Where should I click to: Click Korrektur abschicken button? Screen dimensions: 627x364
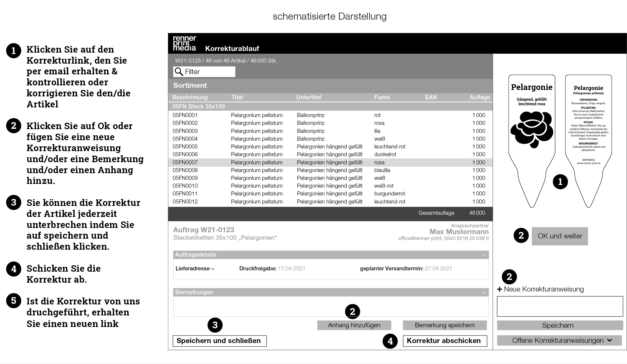point(445,341)
